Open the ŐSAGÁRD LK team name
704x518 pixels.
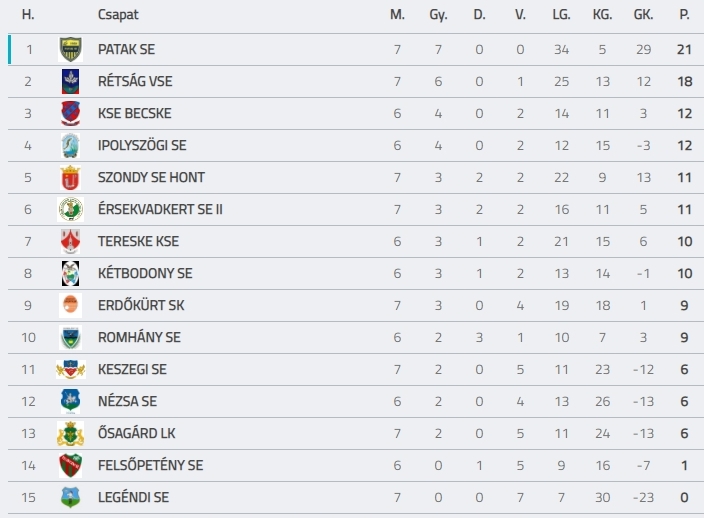click(x=136, y=433)
